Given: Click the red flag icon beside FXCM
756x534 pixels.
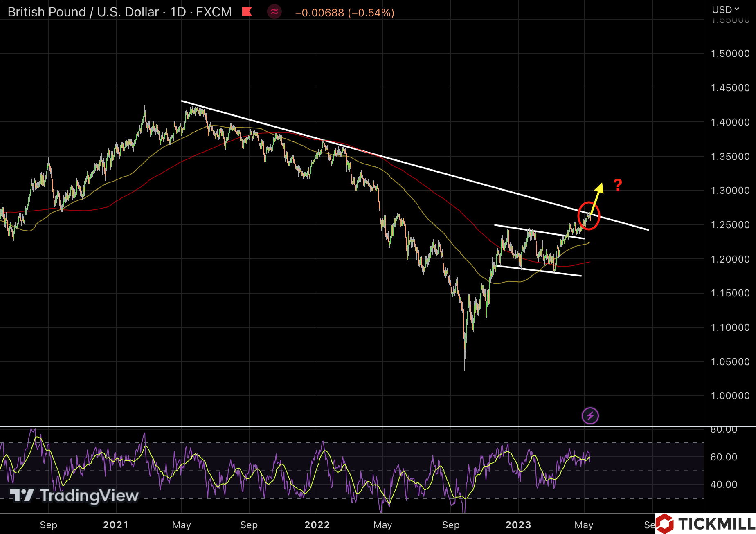Looking at the screenshot, I should click(x=247, y=12).
